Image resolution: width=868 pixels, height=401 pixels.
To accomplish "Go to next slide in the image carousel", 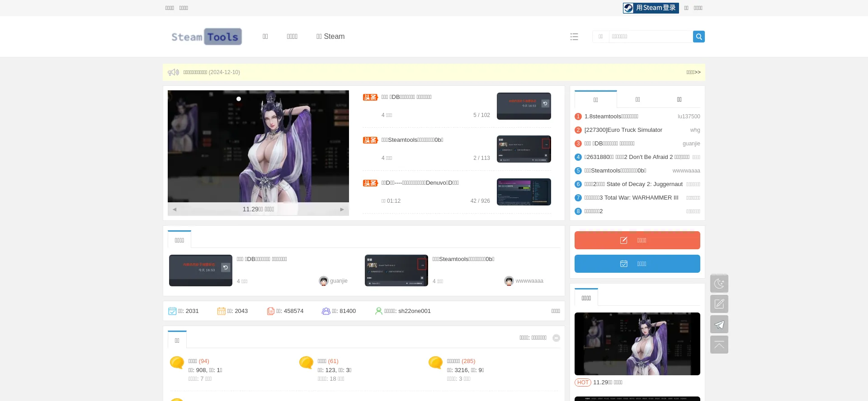I will [x=342, y=210].
